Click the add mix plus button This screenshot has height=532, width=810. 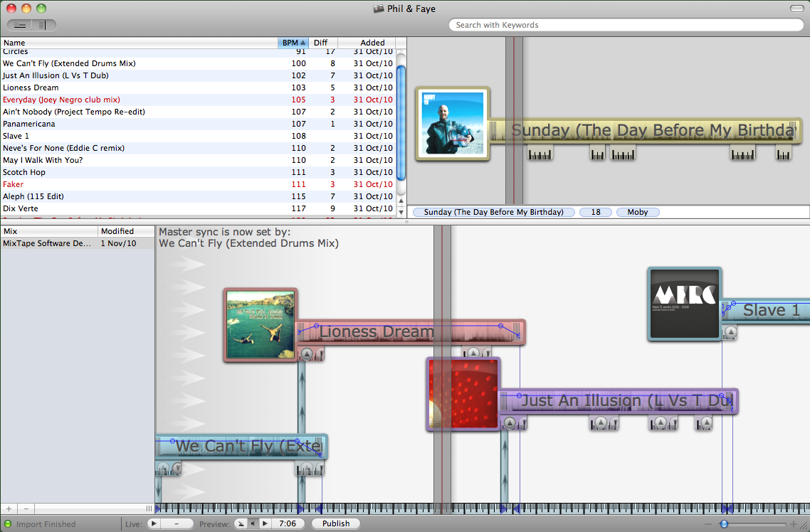coord(9,509)
